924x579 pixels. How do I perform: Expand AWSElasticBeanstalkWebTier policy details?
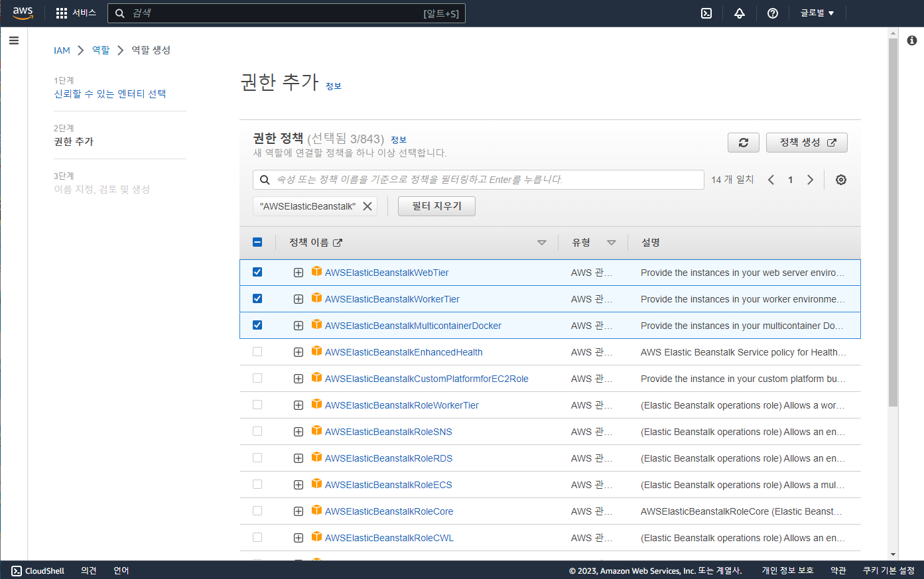tap(298, 273)
